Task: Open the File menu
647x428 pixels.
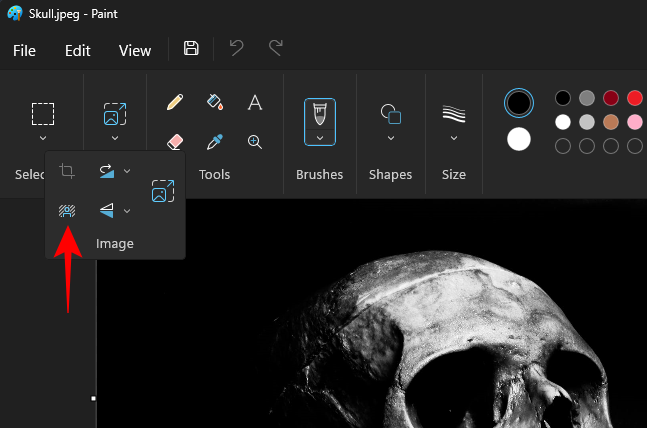Action: (24, 50)
